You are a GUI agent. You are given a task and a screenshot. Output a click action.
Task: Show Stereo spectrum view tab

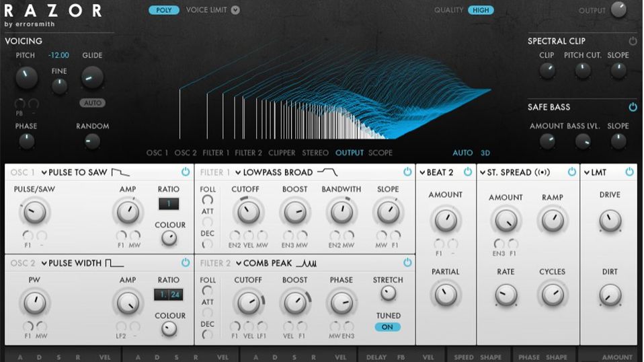(315, 153)
